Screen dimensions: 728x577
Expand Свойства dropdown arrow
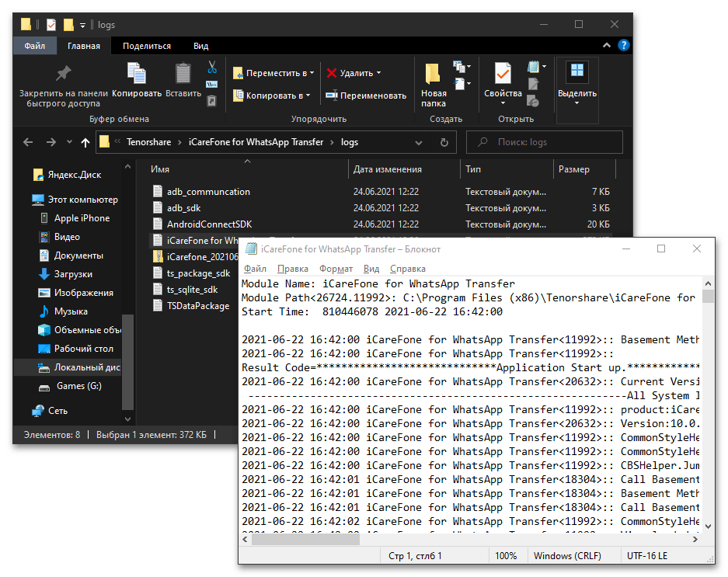click(x=503, y=103)
